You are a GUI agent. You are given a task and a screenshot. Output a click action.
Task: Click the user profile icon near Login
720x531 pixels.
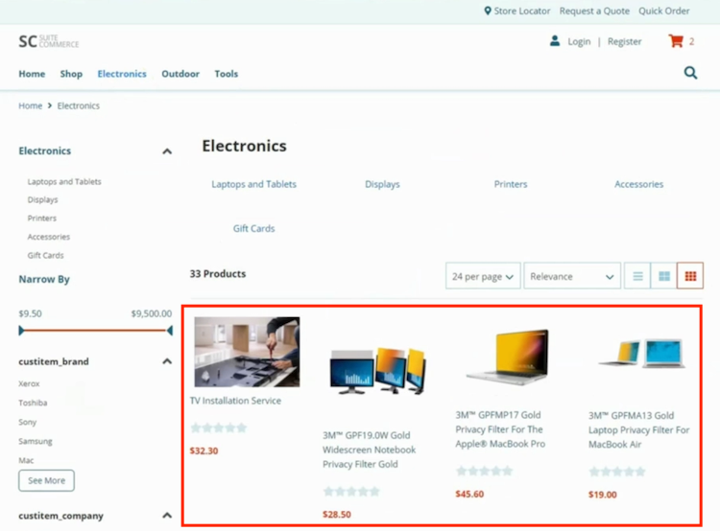pos(555,41)
